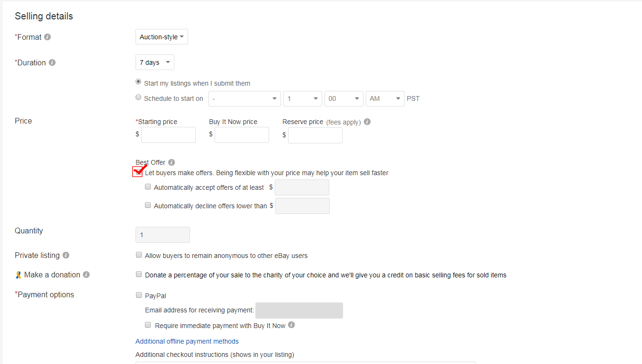
Task: Click the donation ribbon icon
Action: [18, 275]
